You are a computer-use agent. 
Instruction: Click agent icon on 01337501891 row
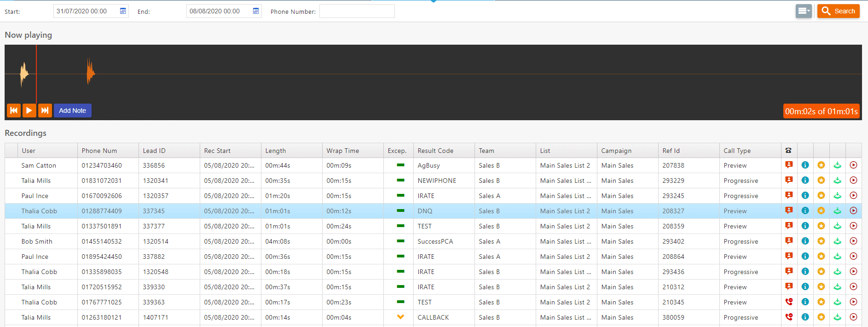[789, 226]
